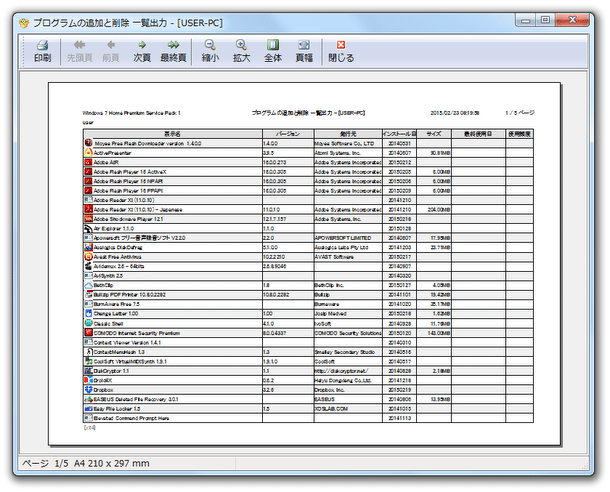610x492 pixels.
Task: Fit page width with 頁幅
Action: [304, 51]
